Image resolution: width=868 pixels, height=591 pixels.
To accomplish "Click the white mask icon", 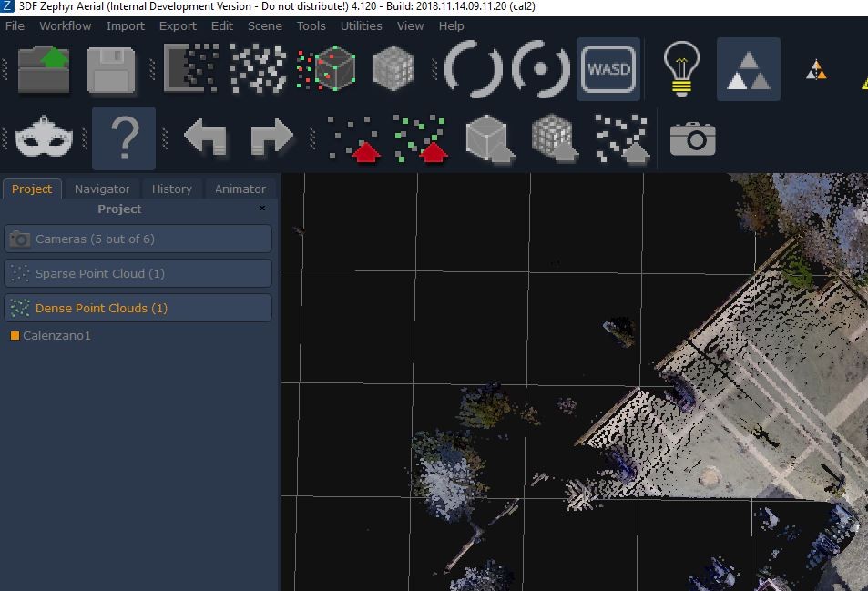I will click(x=44, y=139).
